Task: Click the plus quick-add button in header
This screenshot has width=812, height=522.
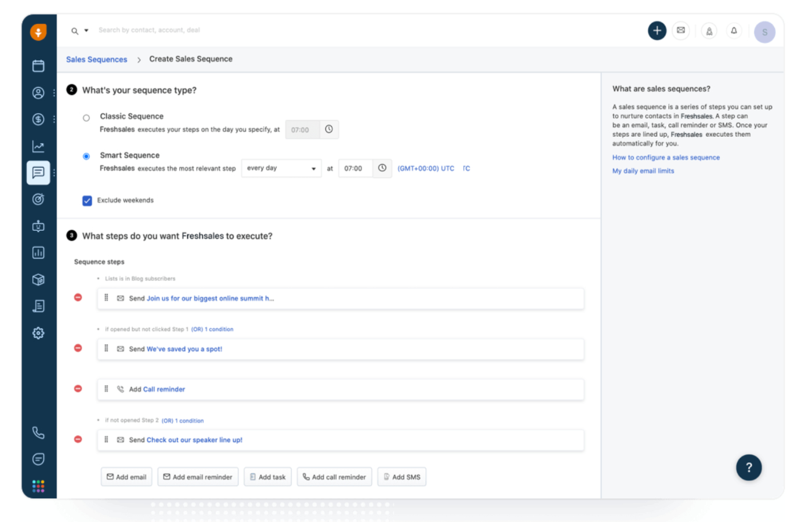Action: pyautogui.click(x=657, y=31)
